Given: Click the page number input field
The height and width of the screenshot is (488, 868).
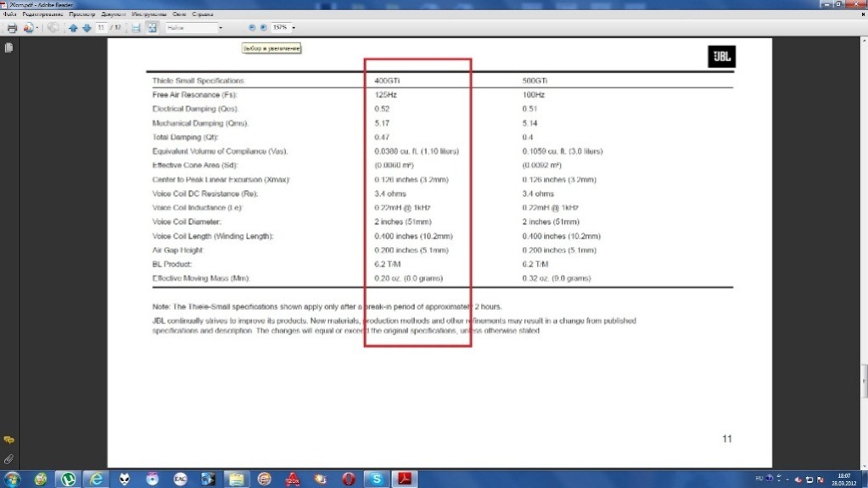Looking at the screenshot, I should click(102, 28).
